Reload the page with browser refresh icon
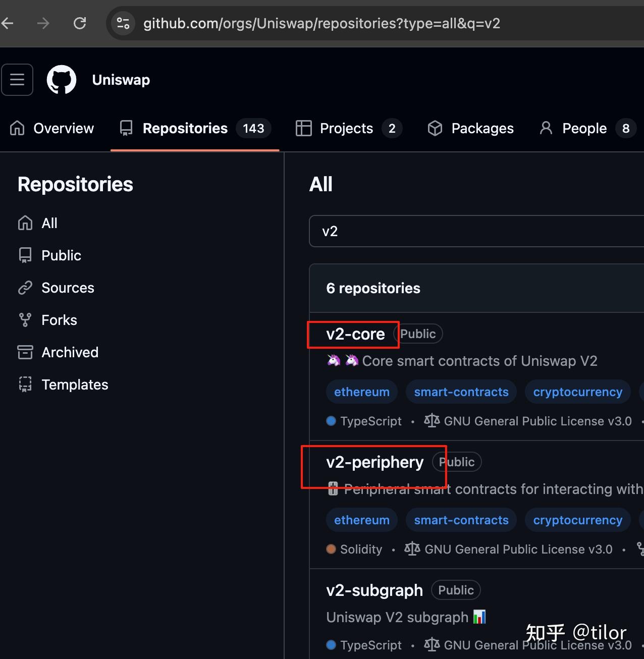This screenshot has width=644, height=659. click(x=80, y=23)
